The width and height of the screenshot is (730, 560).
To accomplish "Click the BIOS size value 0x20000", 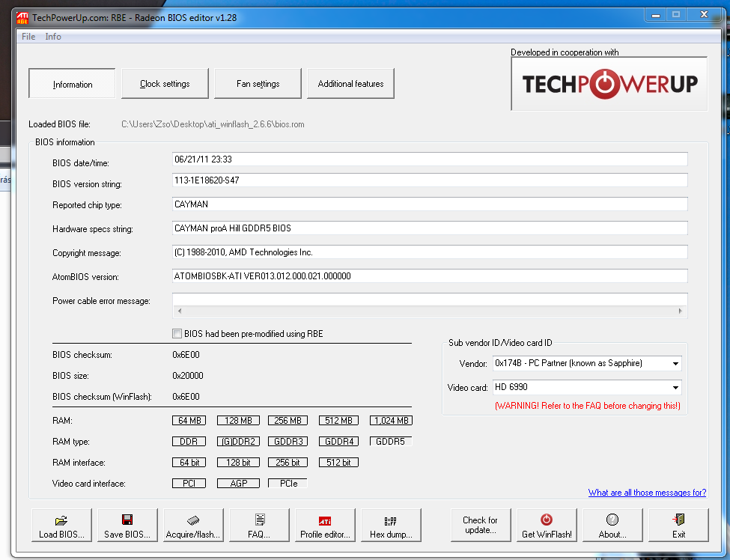I will (188, 376).
